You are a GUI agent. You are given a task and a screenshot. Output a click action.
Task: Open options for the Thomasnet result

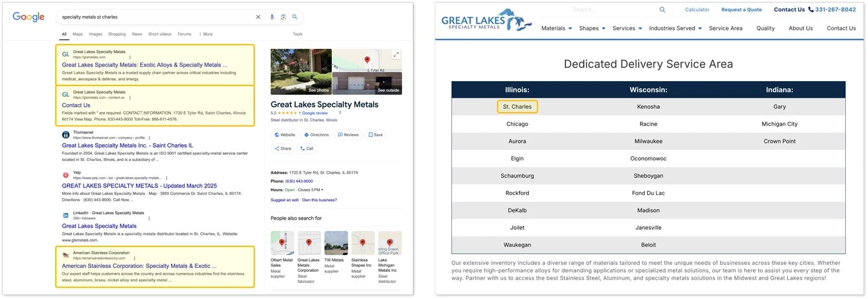149,137
